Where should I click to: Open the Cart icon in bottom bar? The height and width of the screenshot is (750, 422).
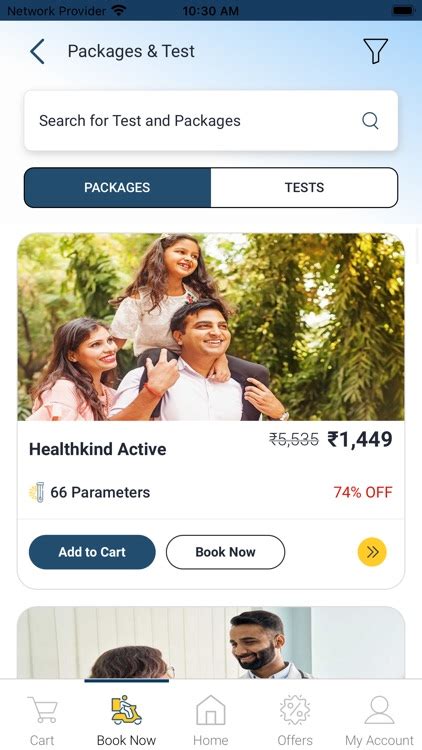42,711
